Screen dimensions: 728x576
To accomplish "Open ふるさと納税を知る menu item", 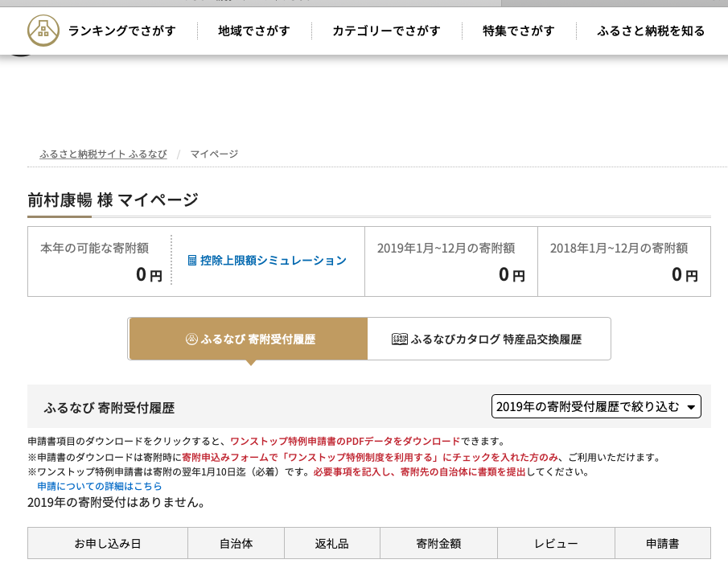I will 651,31.
